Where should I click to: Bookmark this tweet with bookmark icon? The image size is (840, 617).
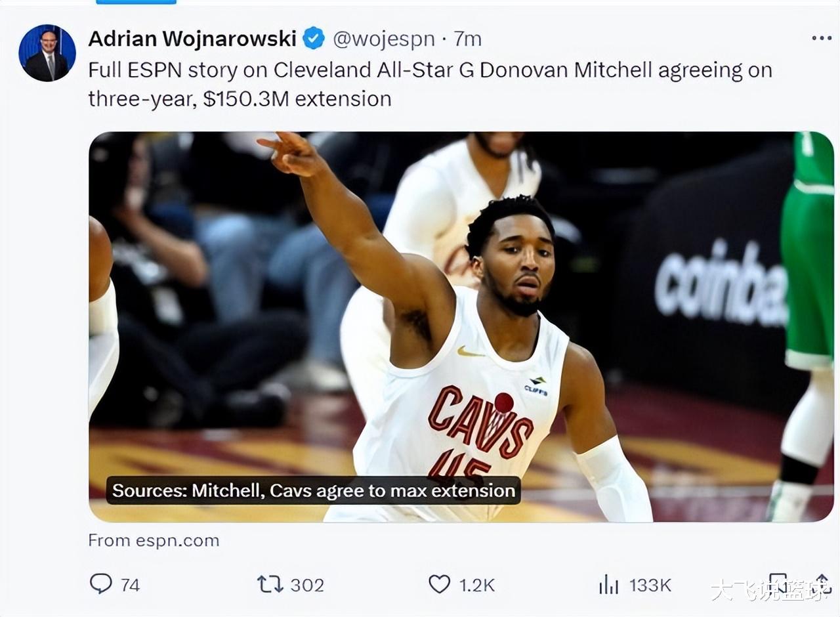point(778,583)
